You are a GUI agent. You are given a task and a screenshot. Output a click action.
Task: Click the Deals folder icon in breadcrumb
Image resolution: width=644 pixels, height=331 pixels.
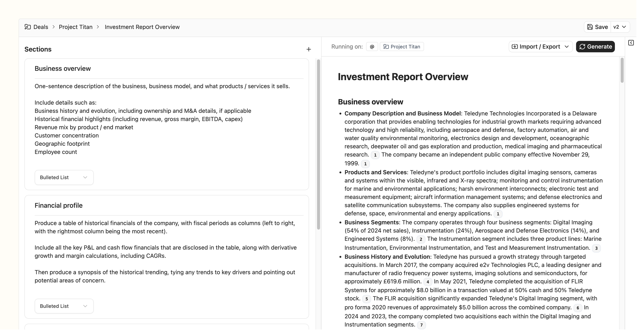[x=28, y=27]
